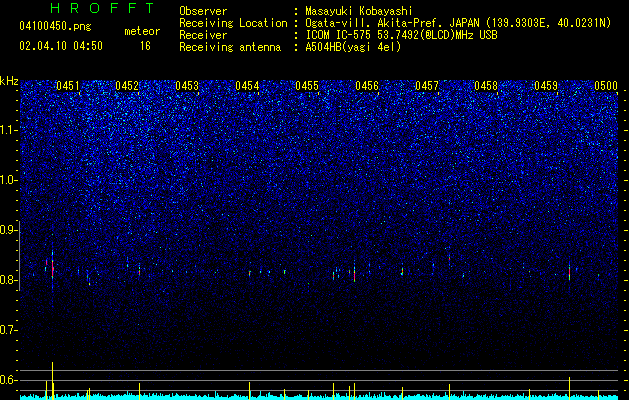Click the 0.9 kHz axis label

pos(9,230)
